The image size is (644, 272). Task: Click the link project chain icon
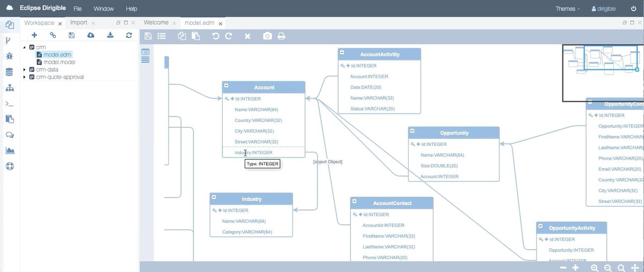[53, 35]
